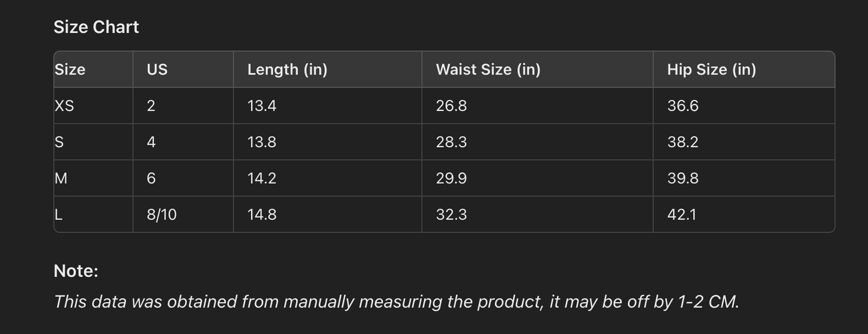The image size is (868, 334).
Task: Click the 28.3 waist size value
Action: click(x=451, y=142)
